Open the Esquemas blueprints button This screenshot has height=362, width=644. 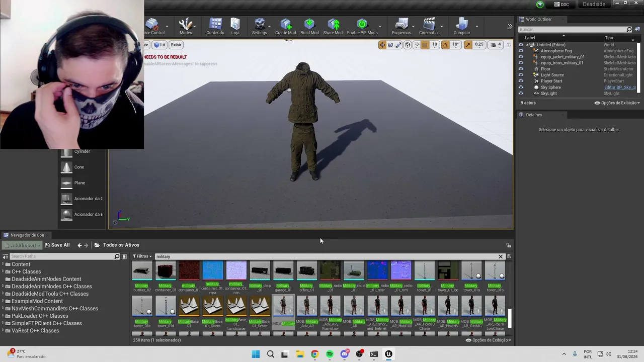click(x=401, y=26)
